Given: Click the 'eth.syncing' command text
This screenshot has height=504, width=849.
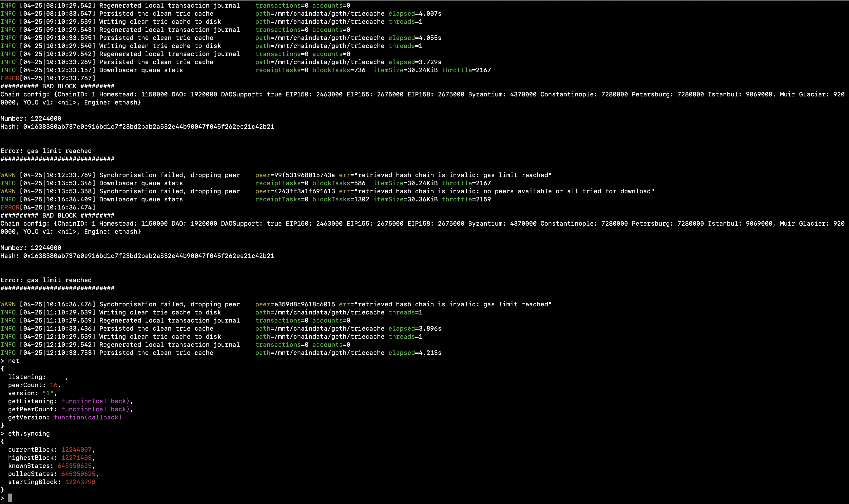Looking at the screenshot, I should [x=29, y=433].
